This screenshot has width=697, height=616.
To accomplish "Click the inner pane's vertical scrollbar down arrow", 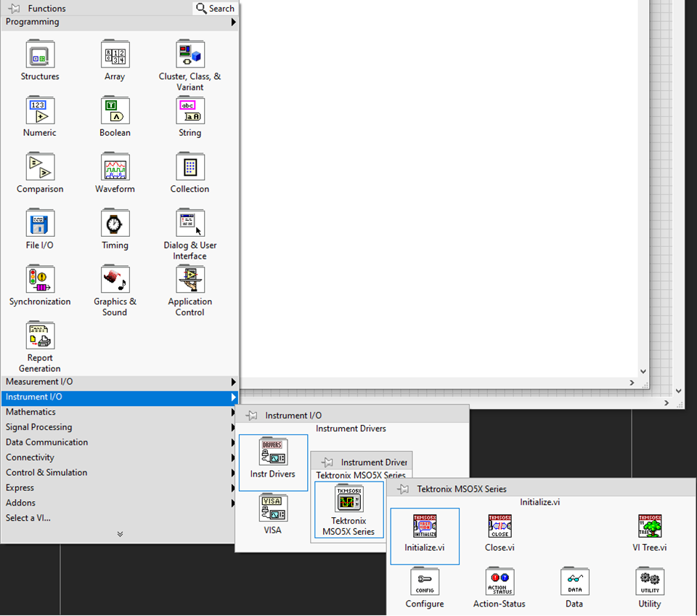I will pyautogui.click(x=643, y=371).
